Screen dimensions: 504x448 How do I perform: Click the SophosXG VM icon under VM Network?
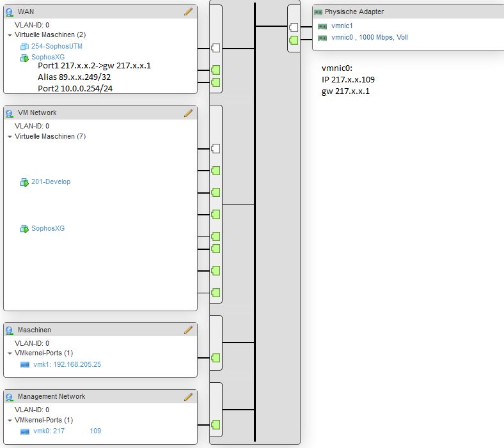pos(24,229)
